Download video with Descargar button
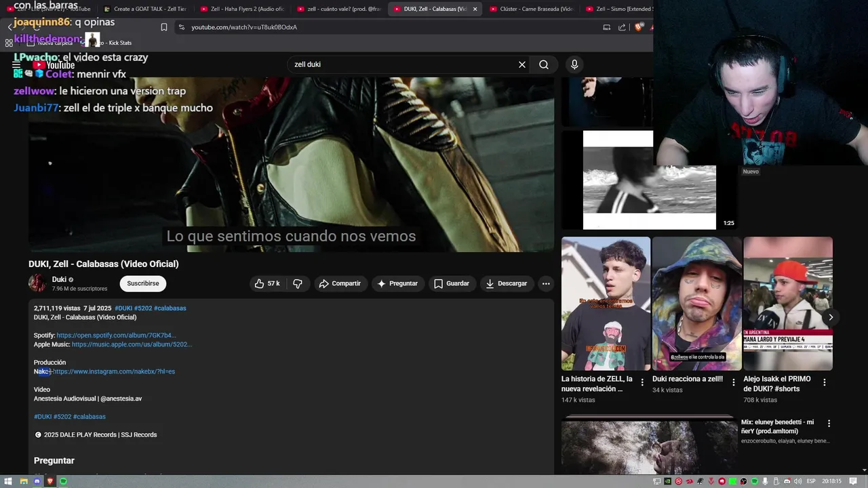The width and height of the screenshot is (868, 488). point(507,283)
